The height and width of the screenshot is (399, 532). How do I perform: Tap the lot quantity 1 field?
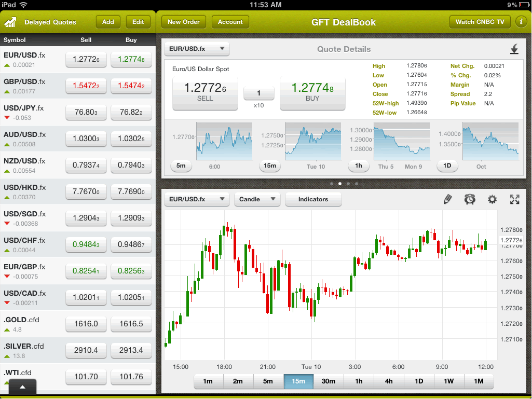[x=258, y=93]
